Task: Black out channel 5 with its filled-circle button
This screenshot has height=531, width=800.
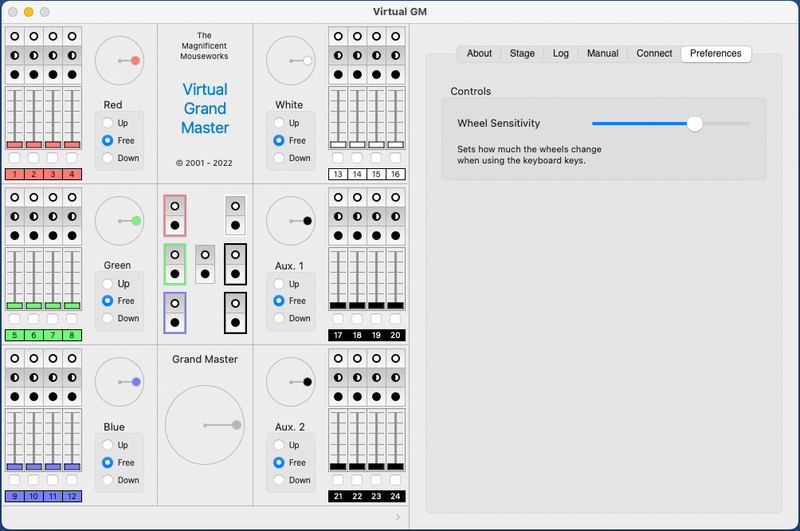Action: [x=15, y=235]
